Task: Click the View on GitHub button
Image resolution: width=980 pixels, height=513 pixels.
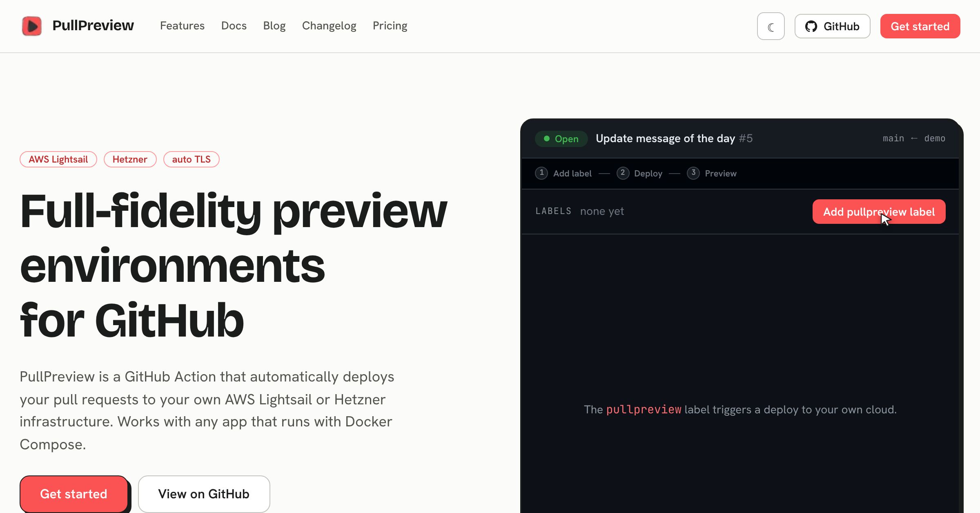Action: coord(204,494)
